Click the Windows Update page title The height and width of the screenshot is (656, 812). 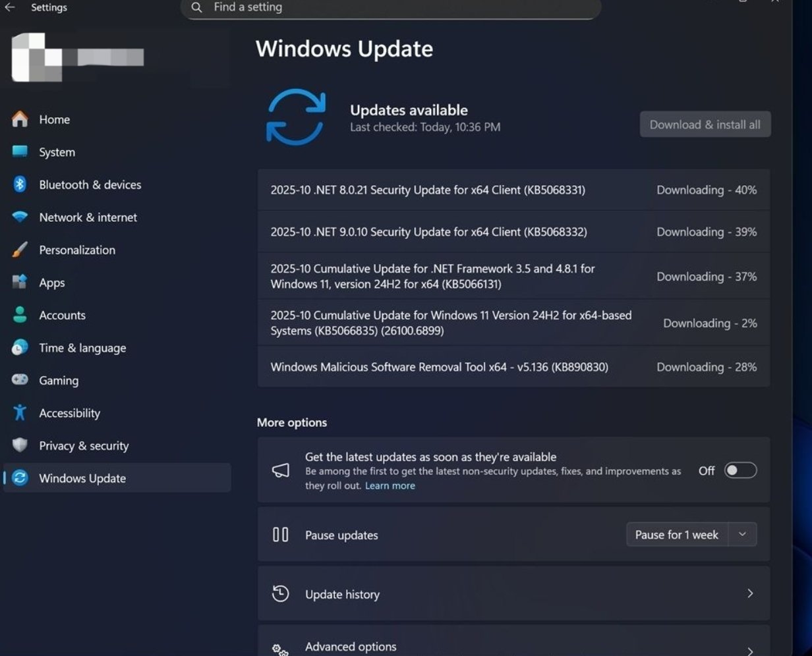[344, 49]
